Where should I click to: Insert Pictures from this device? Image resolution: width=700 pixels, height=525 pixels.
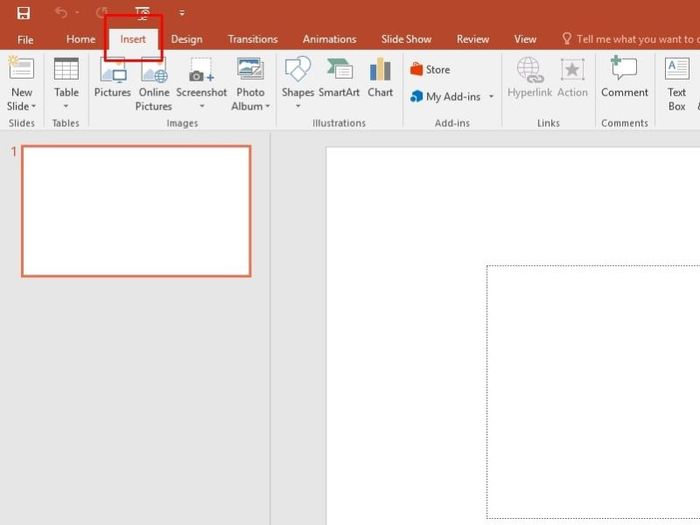click(x=112, y=78)
